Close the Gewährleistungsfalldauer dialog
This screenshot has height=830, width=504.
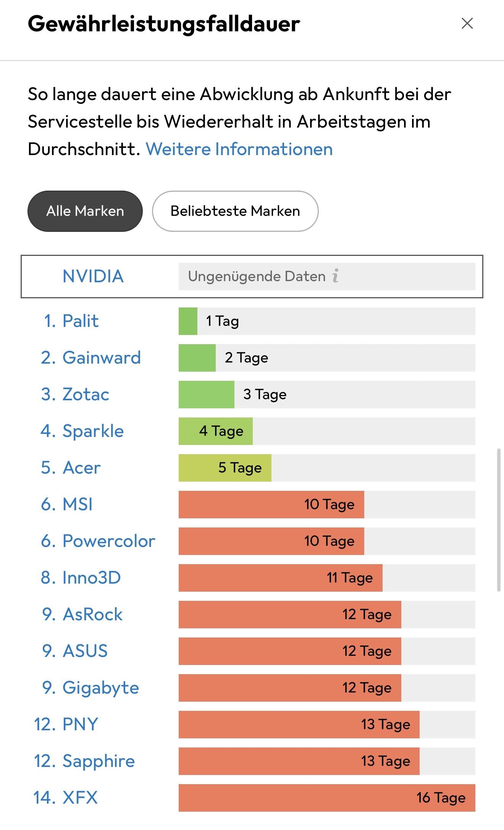(x=467, y=24)
